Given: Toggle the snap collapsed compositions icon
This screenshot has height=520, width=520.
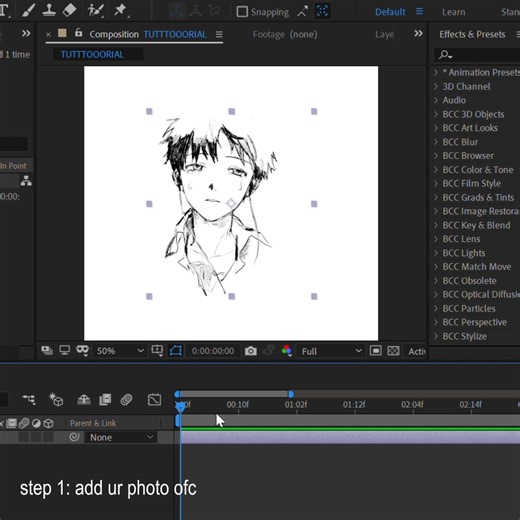Looking at the screenshot, I should [x=322, y=11].
